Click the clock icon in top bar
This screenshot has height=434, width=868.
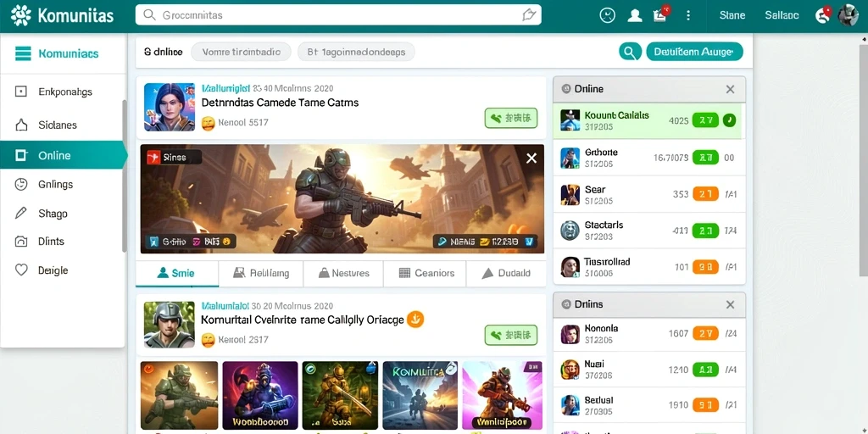click(607, 15)
